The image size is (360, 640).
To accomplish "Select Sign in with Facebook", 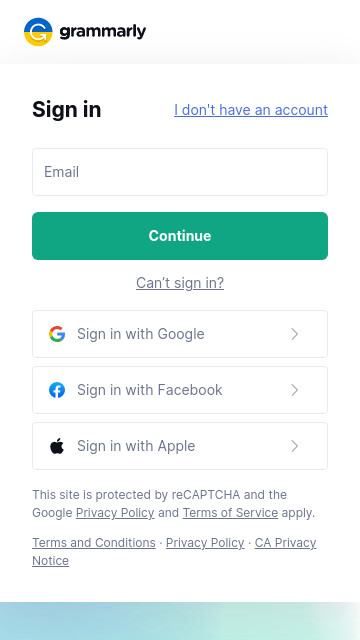I will click(180, 390).
